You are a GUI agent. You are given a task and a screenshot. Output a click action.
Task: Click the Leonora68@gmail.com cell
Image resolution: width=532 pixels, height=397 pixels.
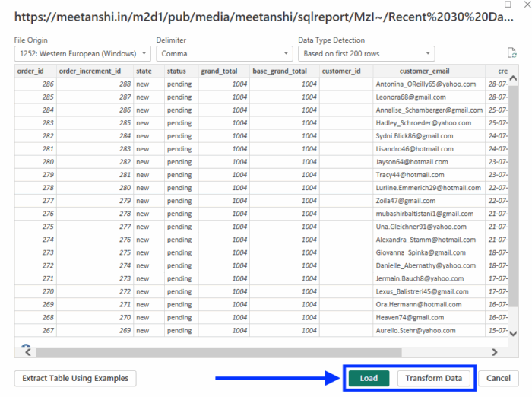429,97
